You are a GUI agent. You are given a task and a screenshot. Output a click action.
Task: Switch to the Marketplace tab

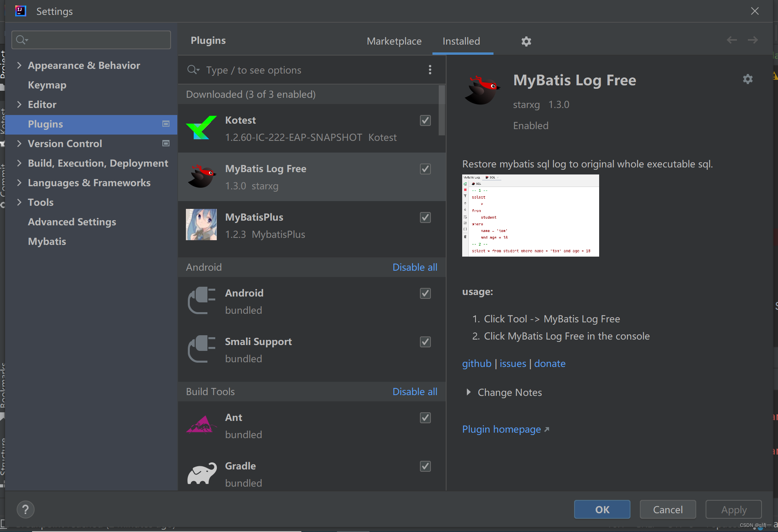tap(394, 41)
